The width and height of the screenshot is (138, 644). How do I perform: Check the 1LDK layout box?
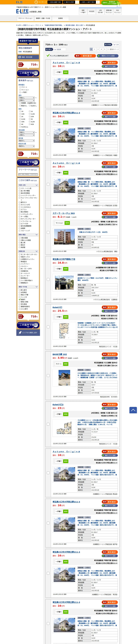point(30,114)
